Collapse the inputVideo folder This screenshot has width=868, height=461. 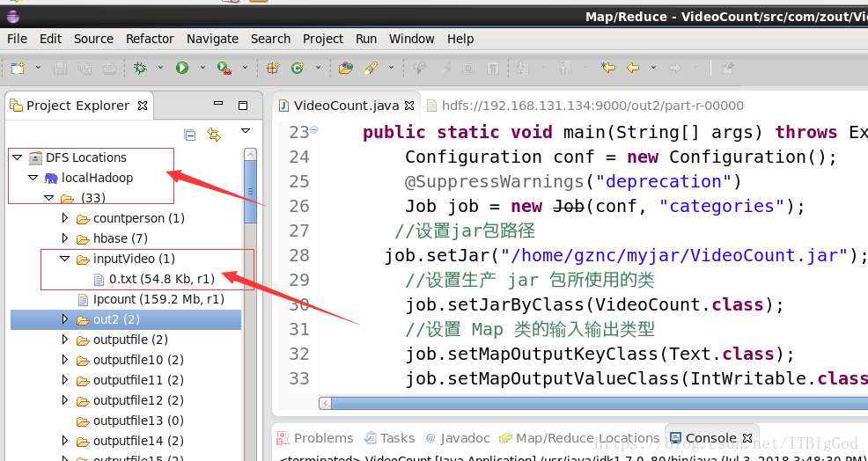tap(65, 259)
